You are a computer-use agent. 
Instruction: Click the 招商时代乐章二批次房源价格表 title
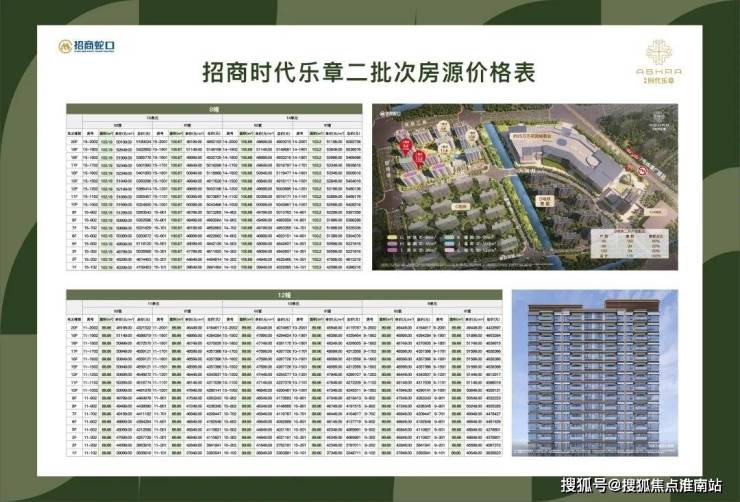(369, 73)
